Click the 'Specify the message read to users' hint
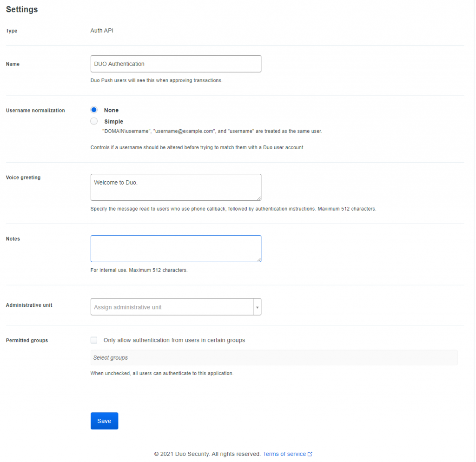Screen dimensions: 476x462 (233, 209)
